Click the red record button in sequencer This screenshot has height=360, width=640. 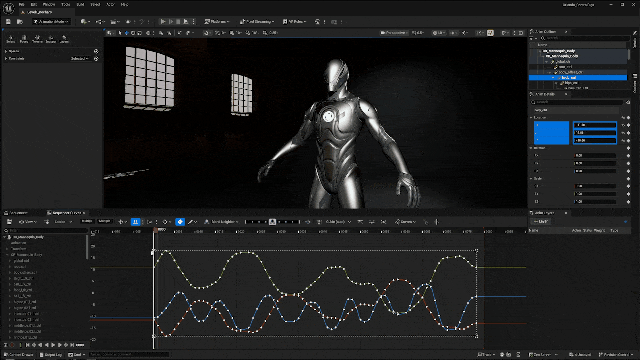click(12, 345)
